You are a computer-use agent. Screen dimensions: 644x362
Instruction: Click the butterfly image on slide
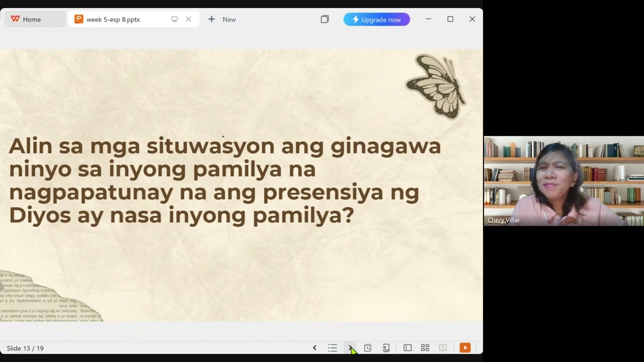(436, 86)
